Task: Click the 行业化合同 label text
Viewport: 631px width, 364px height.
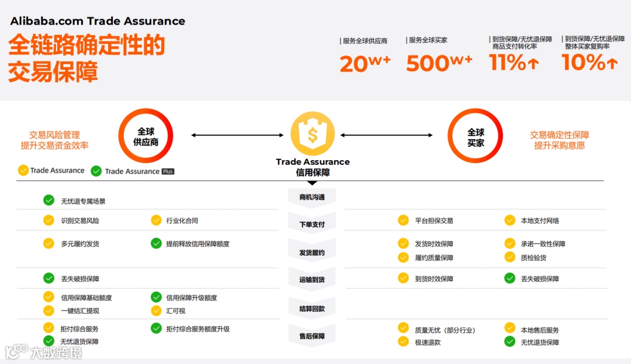Action: coord(182,220)
